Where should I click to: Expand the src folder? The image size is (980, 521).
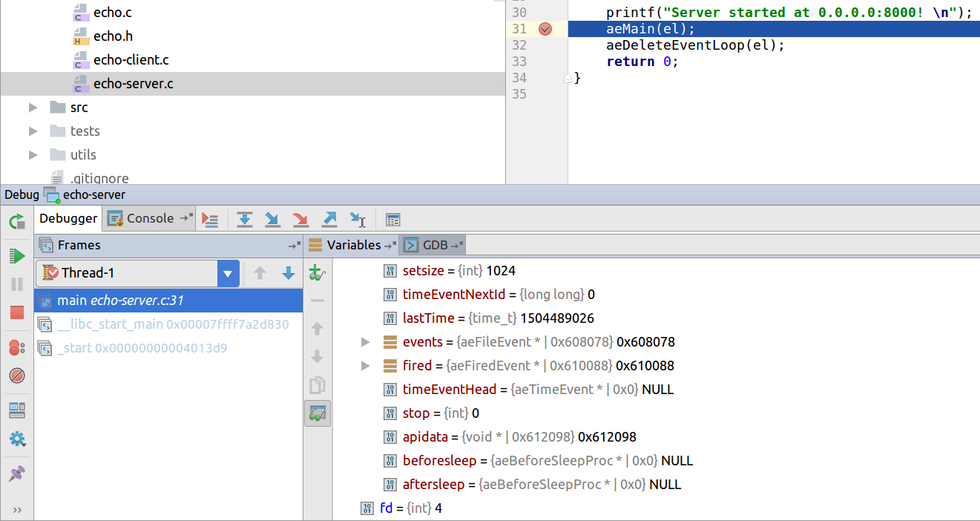33,108
